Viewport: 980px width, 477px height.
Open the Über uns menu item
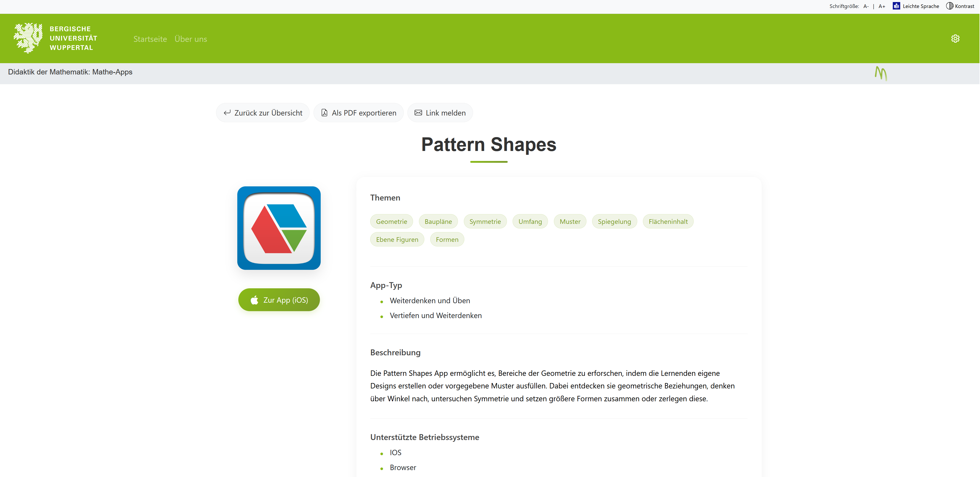click(x=191, y=39)
